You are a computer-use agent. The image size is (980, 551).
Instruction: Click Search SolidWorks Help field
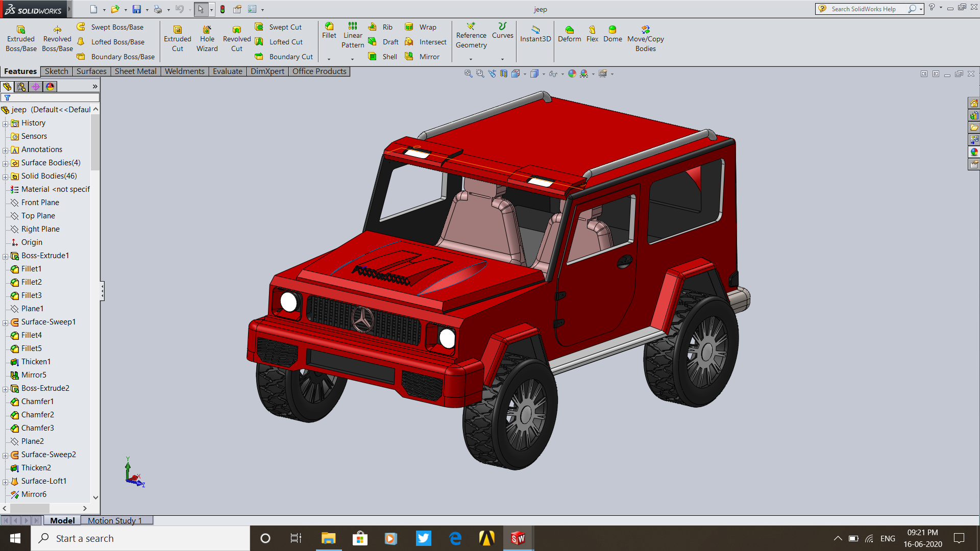869,9
